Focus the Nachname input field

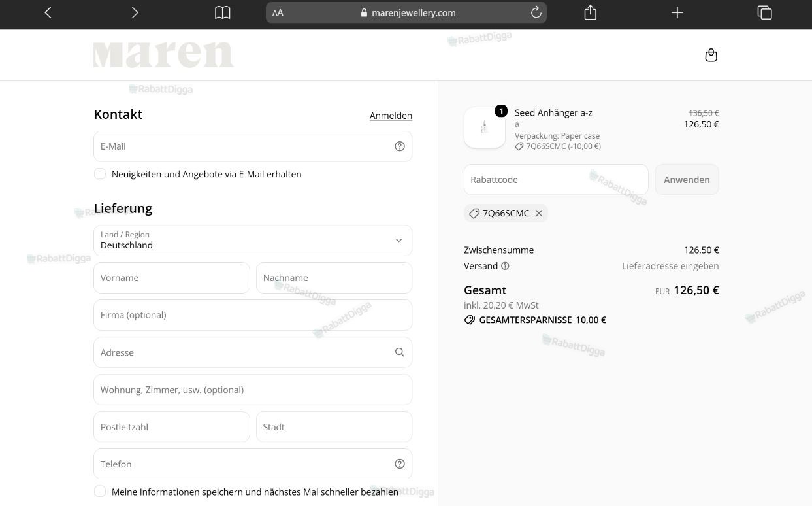(334, 278)
